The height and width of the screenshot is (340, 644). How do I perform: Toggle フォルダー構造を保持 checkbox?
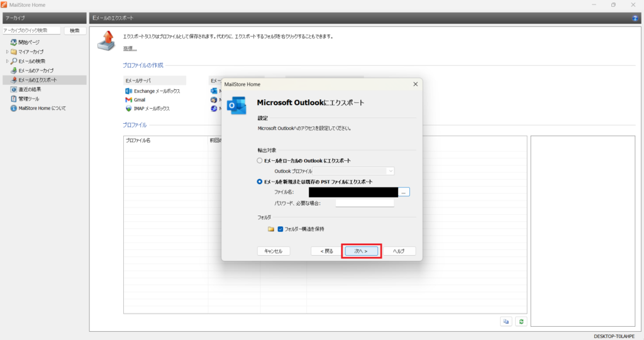point(280,229)
